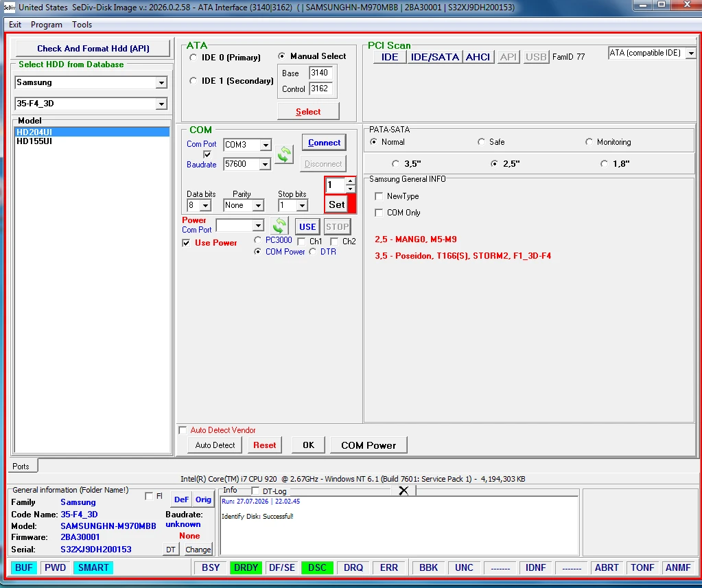Click the ANMF error flag
Image resolution: width=702 pixels, height=588 pixels.
tap(678, 567)
